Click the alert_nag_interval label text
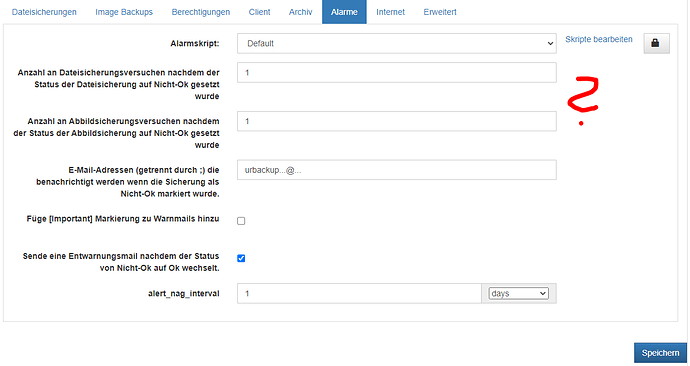 point(184,293)
